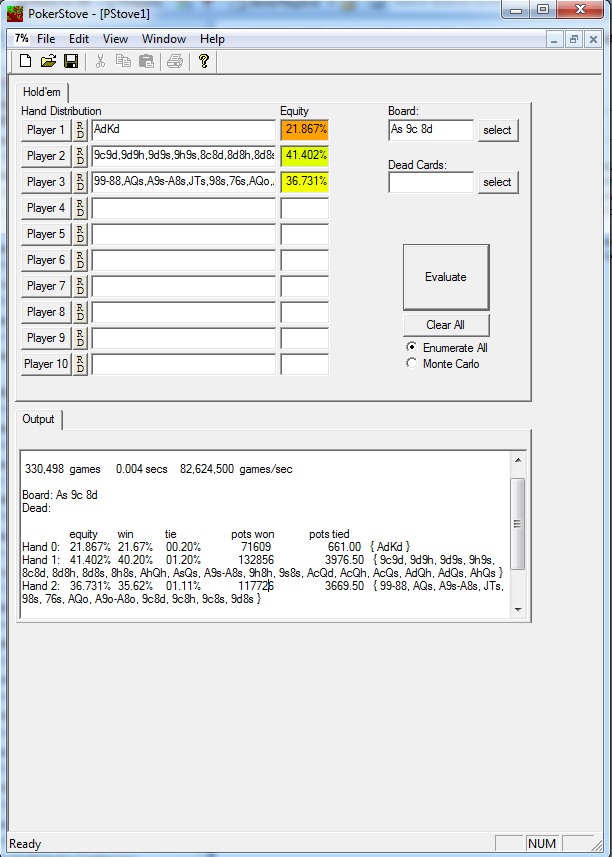This screenshot has width=612, height=857.
Task: Click the Player 5 button
Action: pos(46,234)
